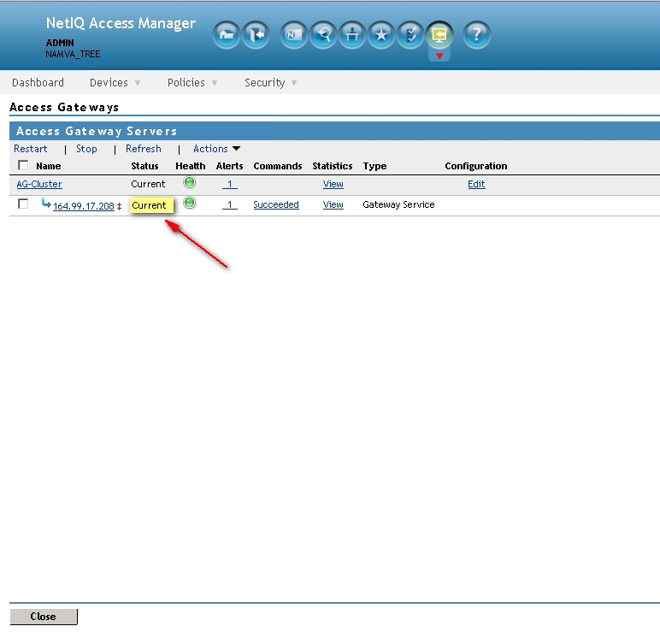View statistics for AG-Cluster

333,184
